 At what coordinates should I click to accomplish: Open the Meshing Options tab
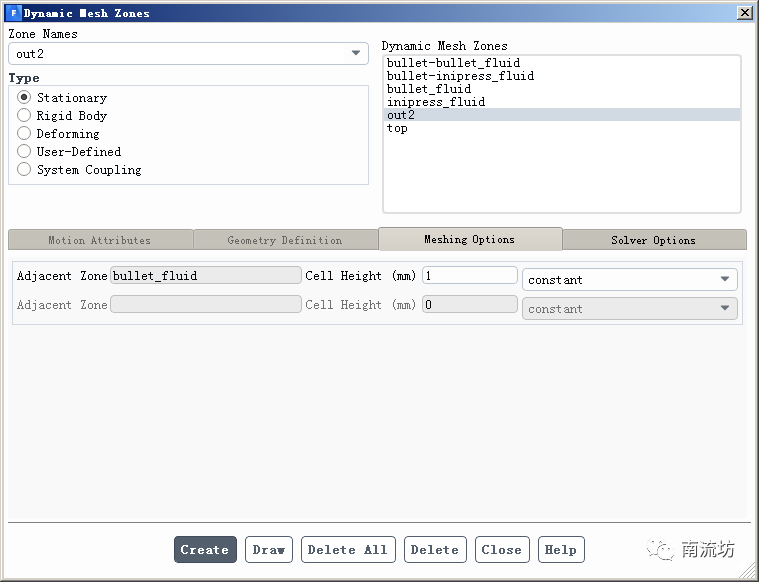point(469,240)
